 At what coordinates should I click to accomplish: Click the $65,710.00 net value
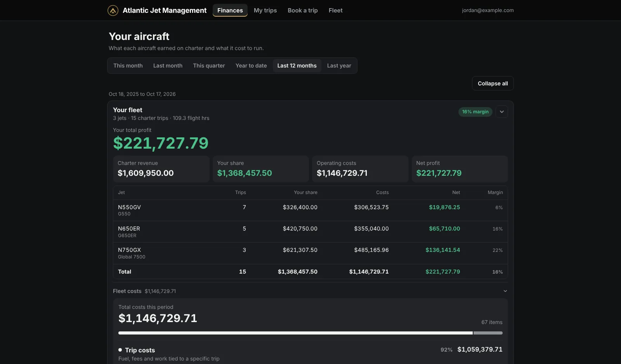tap(444, 229)
